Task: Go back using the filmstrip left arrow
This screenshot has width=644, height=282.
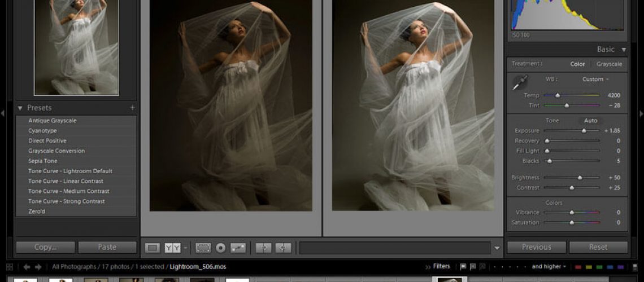Action: tap(27, 267)
